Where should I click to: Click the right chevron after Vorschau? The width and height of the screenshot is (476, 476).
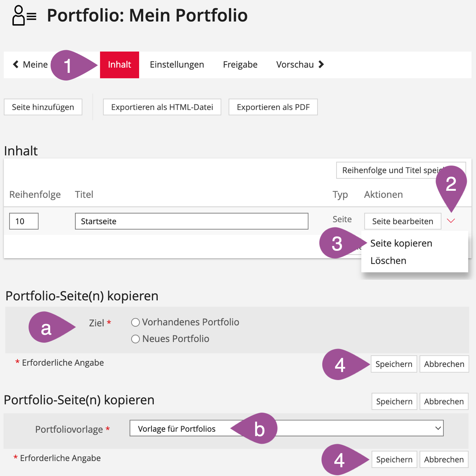[x=321, y=64]
